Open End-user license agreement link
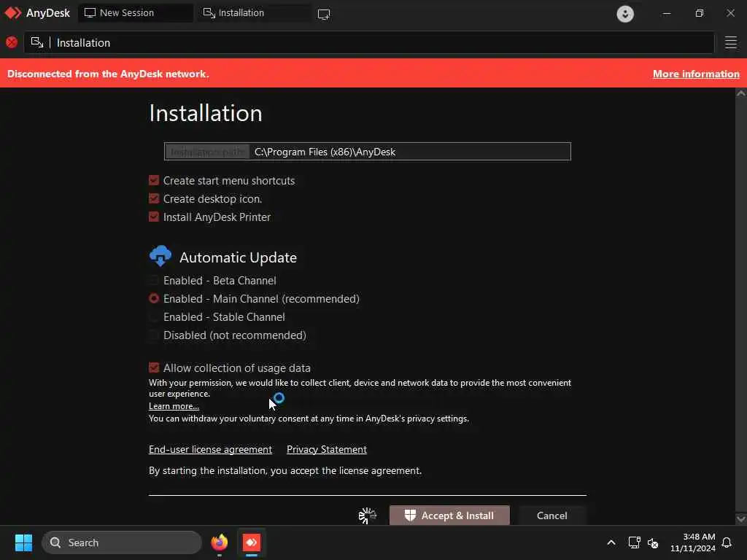The height and width of the screenshot is (560, 747). [210, 449]
